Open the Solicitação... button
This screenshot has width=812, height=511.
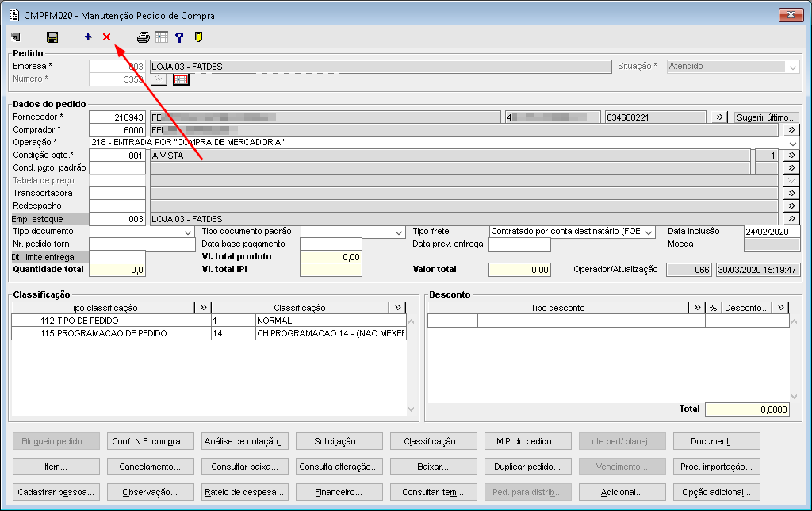click(x=339, y=441)
